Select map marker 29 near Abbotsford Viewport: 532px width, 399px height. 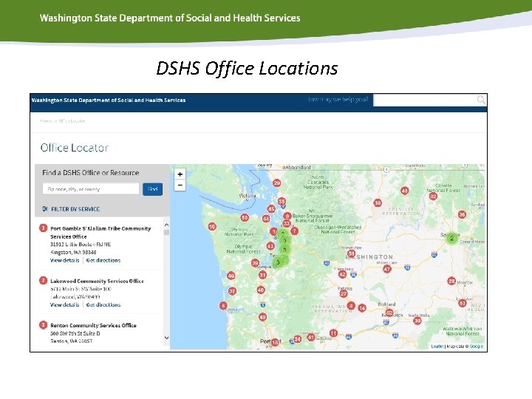coord(276,183)
